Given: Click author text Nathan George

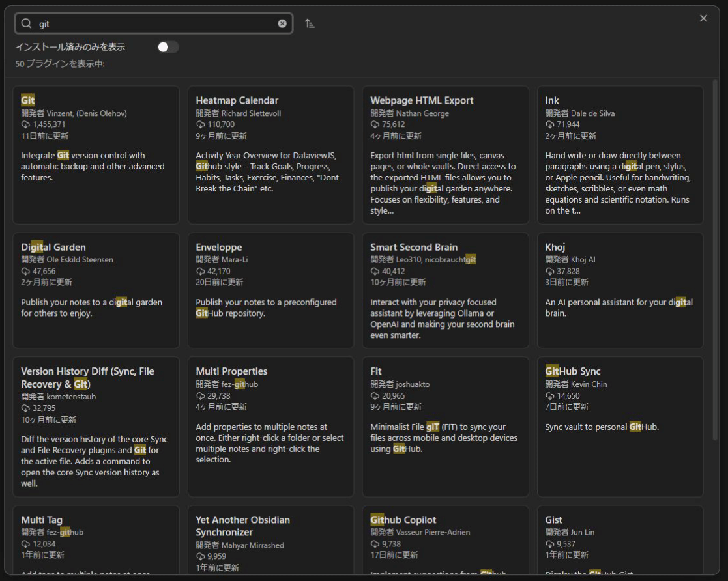Looking at the screenshot, I should [422, 113].
